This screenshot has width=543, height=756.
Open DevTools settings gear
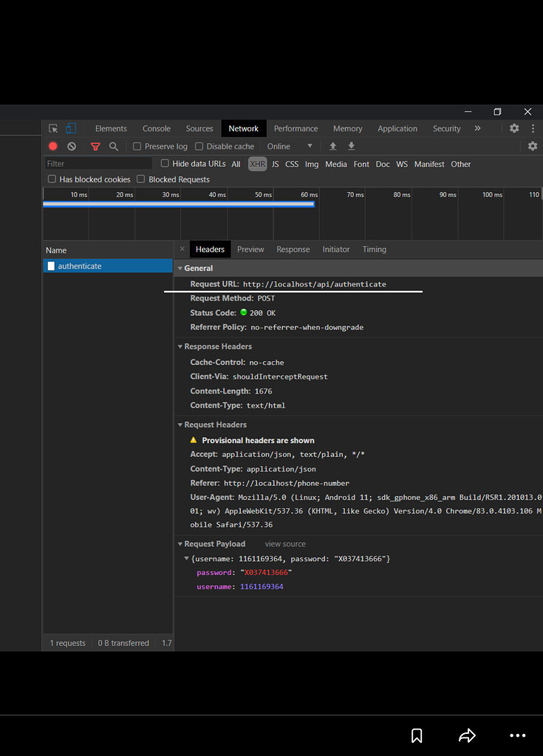pyautogui.click(x=514, y=128)
